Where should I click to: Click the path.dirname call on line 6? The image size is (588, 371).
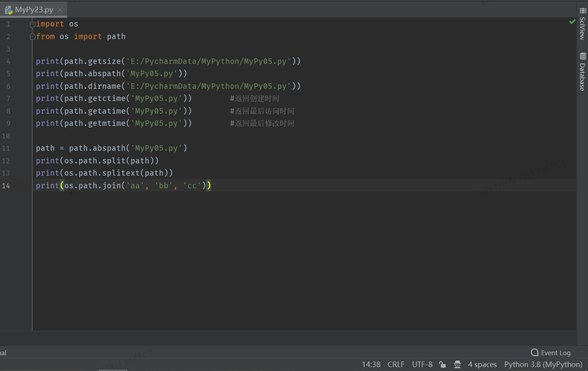tap(168, 86)
